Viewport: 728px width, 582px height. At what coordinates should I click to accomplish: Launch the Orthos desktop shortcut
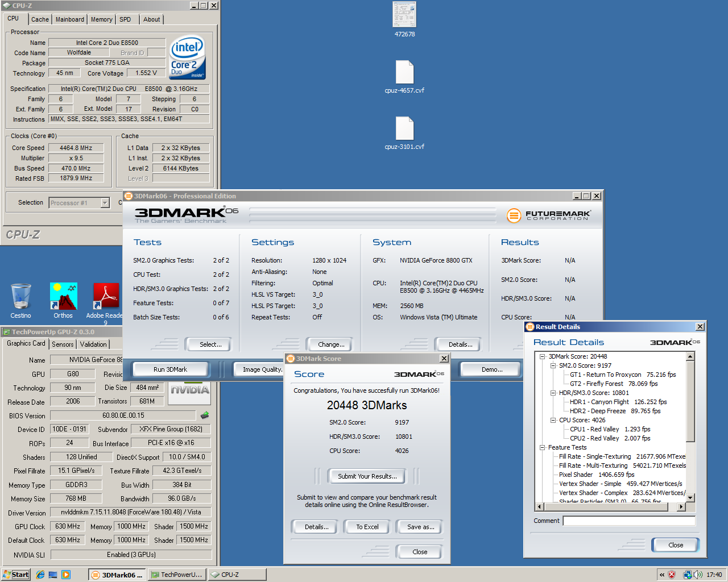[63, 301]
